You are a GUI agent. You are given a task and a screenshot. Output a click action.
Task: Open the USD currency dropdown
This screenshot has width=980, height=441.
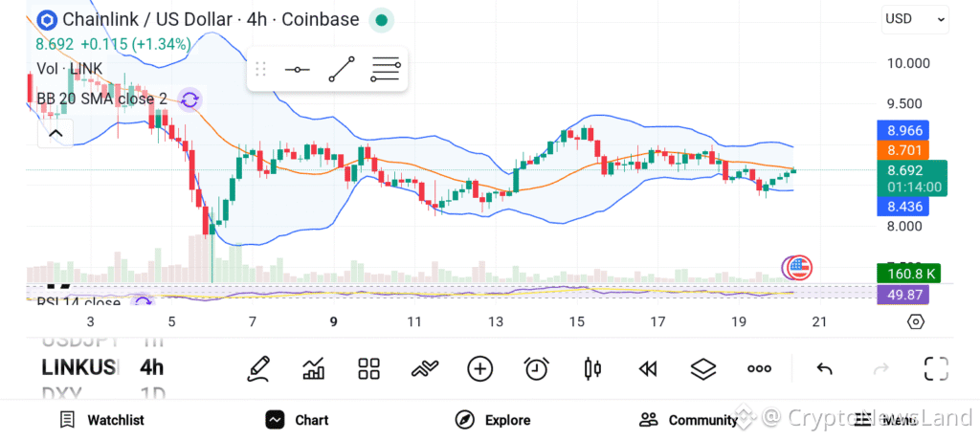[915, 18]
